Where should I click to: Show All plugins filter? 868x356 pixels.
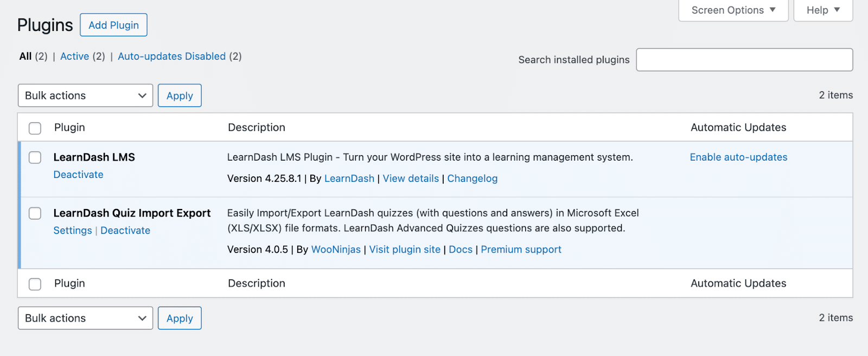[25, 56]
